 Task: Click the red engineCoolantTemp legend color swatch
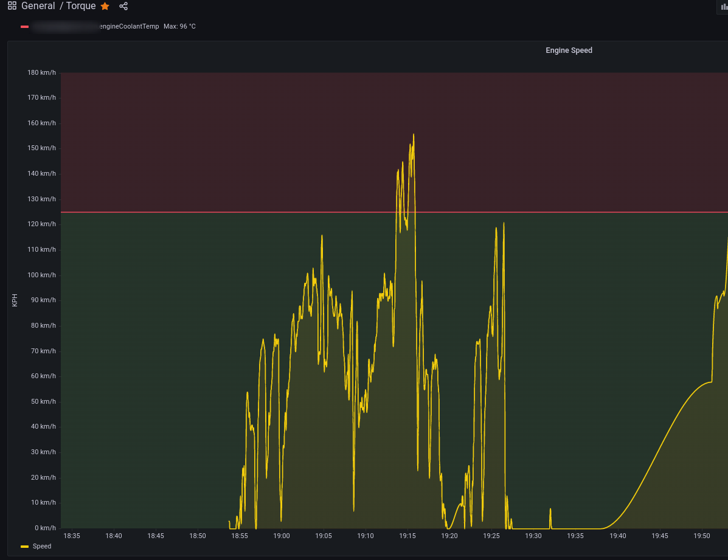(x=25, y=27)
